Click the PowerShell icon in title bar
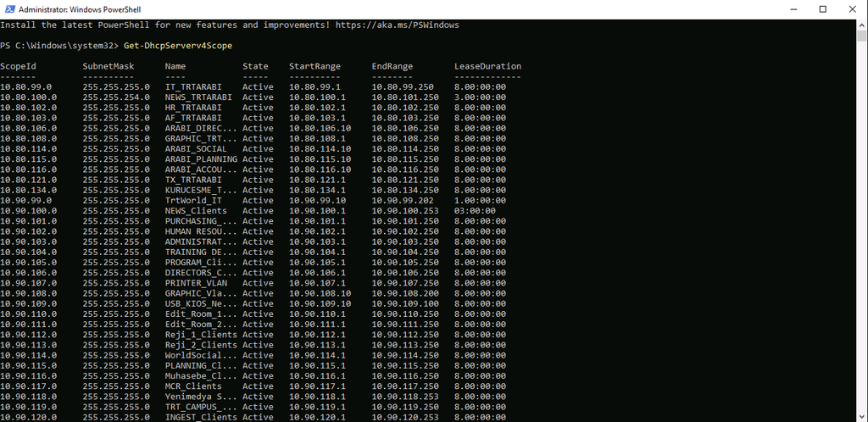 [x=9, y=8]
